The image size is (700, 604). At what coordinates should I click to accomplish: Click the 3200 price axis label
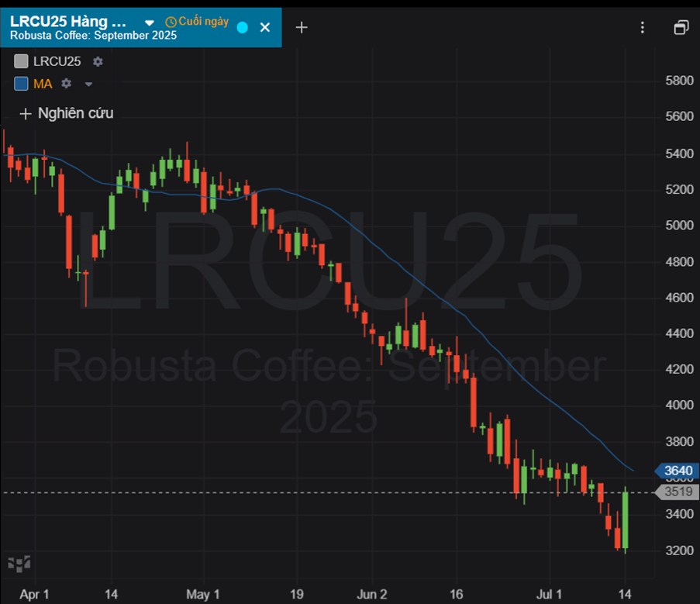680,550
